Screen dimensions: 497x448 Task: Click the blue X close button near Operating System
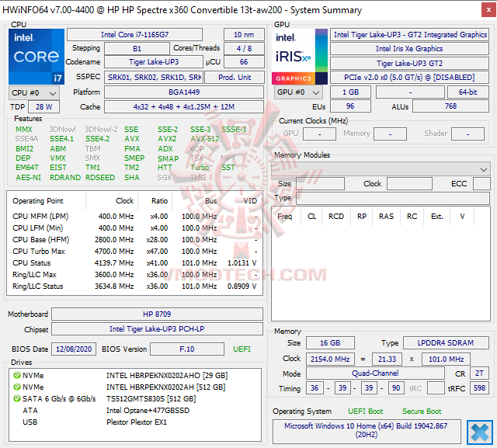tap(480, 432)
